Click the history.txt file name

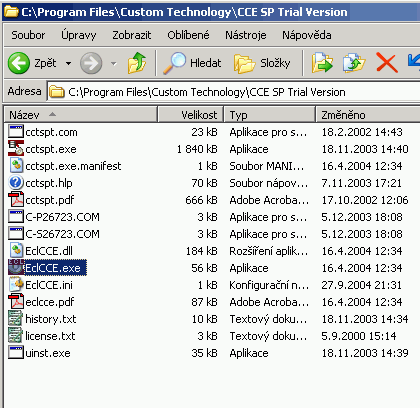[x=51, y=319]
